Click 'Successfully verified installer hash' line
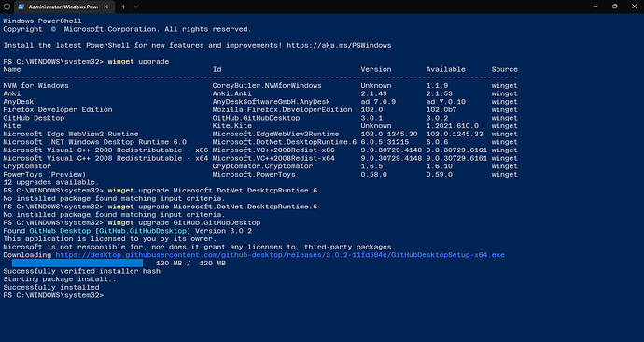The height and width of the screenshot is (342, 644). click(82, 271)
